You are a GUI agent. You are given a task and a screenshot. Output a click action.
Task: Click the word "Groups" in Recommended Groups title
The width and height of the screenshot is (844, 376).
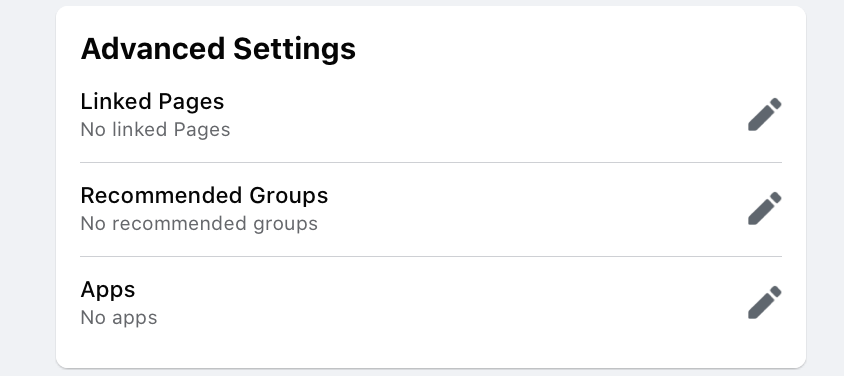point(289,195)
